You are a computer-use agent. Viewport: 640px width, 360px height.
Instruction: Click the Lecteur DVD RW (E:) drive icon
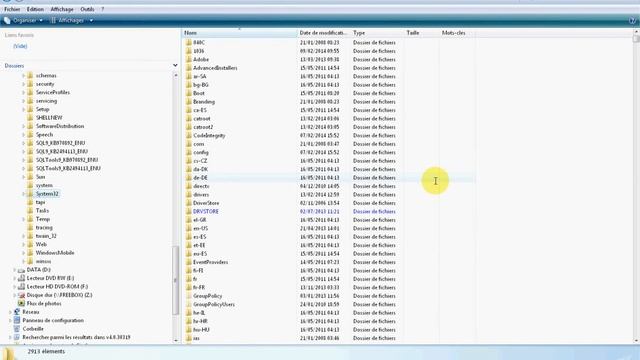(21, 278)
